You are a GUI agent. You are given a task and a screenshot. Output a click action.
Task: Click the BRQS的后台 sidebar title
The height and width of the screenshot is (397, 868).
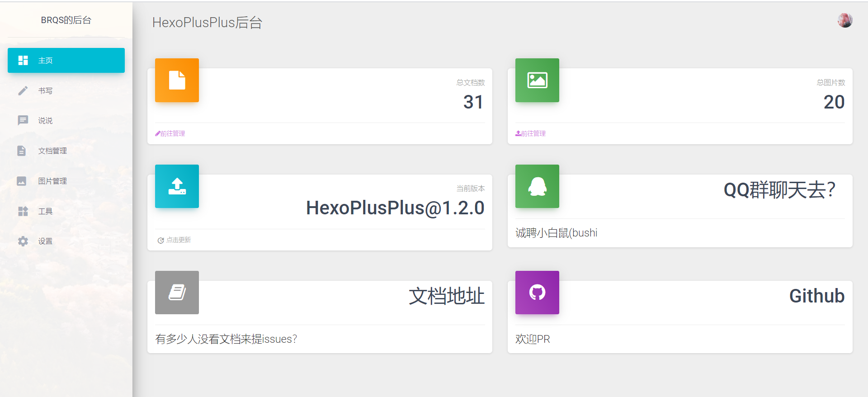tap(66, 20)
